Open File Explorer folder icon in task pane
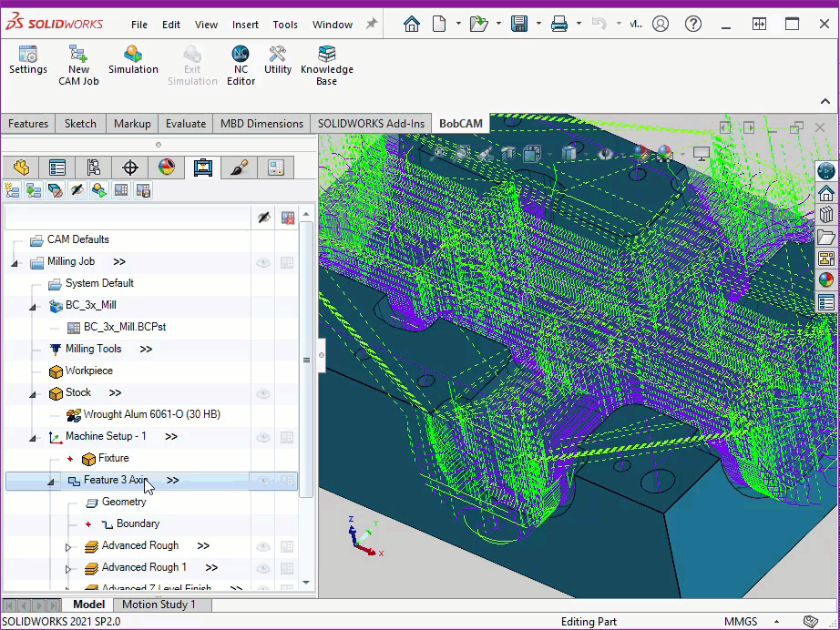This screenshot has height=630, width=840. point(826,237)
